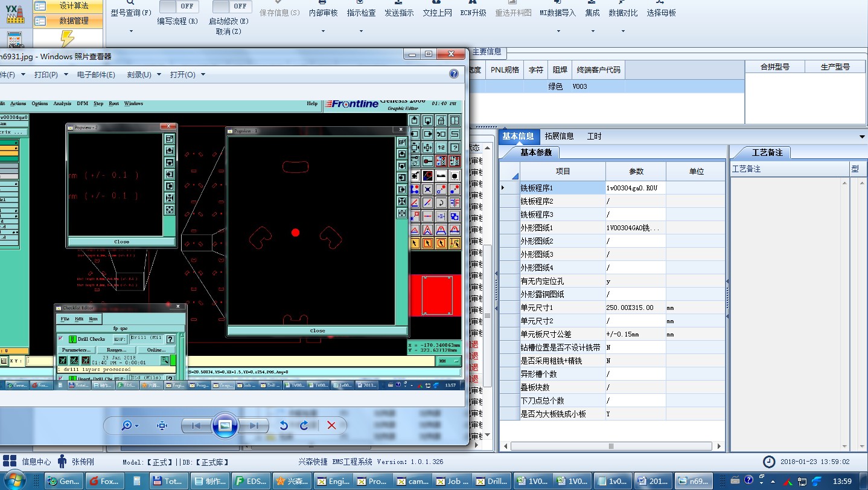Click the 数据管理 button
This screenshot has height=490, width=868.
[x=69, y=21]
